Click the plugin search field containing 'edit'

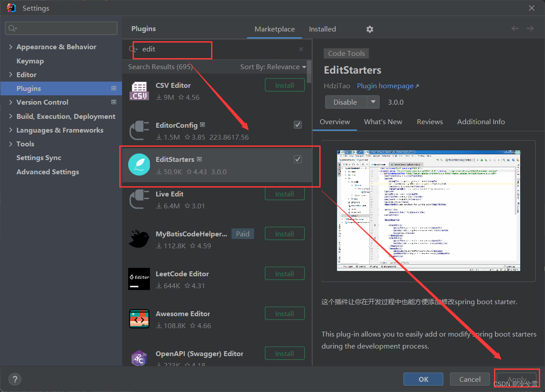(x=217, y=49)
